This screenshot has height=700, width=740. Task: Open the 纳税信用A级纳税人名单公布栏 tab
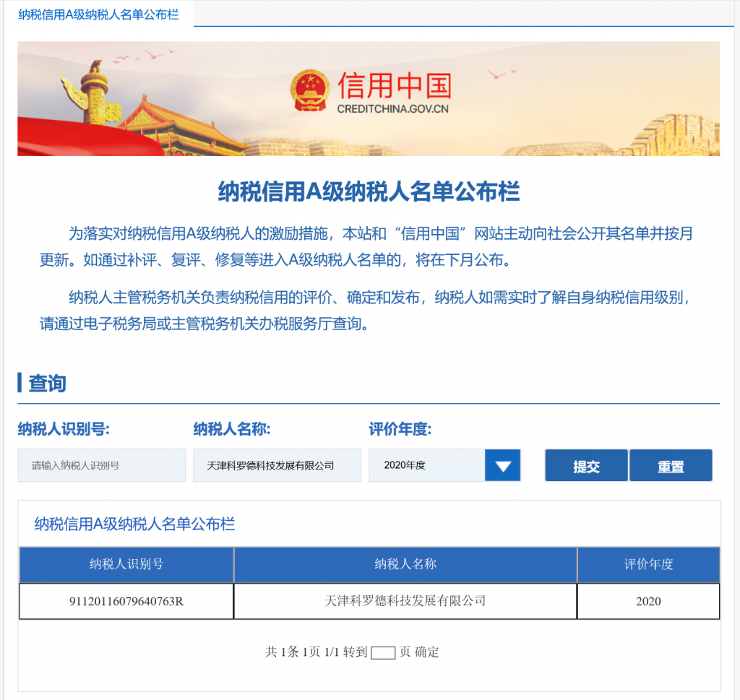98,14
